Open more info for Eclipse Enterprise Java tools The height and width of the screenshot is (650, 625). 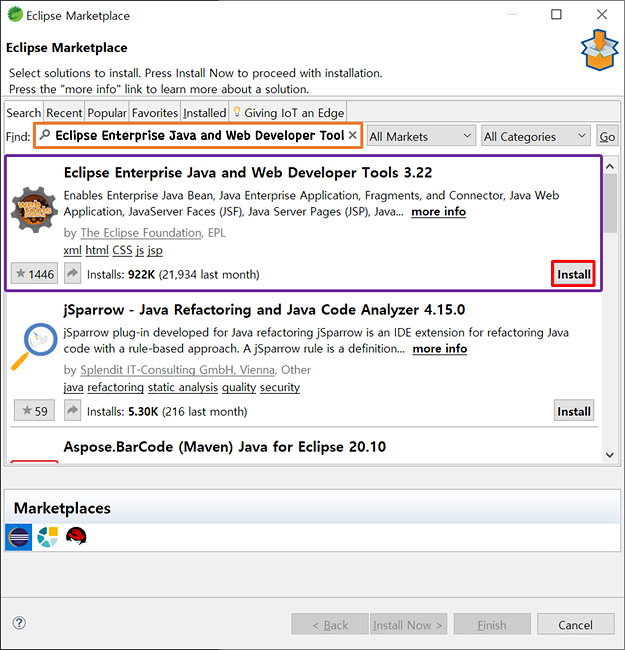[x=438, y=211]
